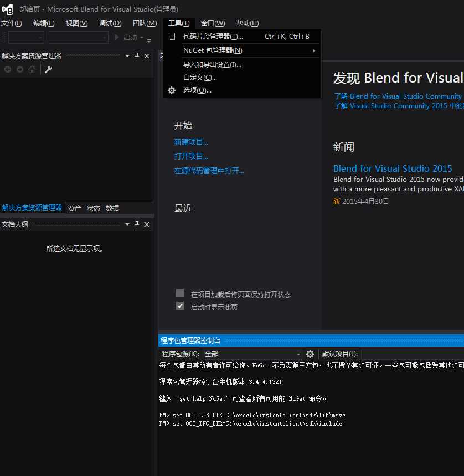Close the 解决方案资源管理器 panel
This screenshot has height=476, width=464.
[x=147, y=56]
